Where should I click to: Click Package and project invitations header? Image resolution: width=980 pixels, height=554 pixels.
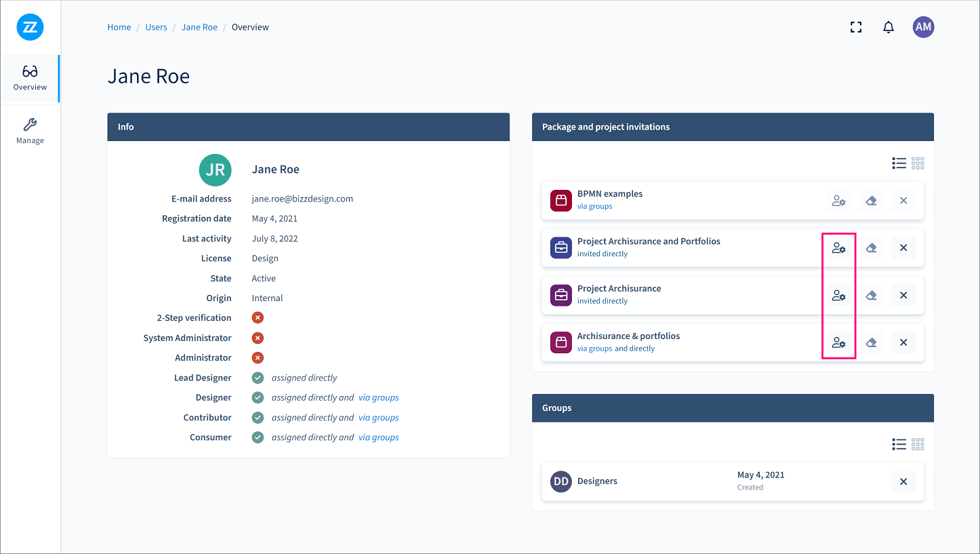tap(733, 127)
